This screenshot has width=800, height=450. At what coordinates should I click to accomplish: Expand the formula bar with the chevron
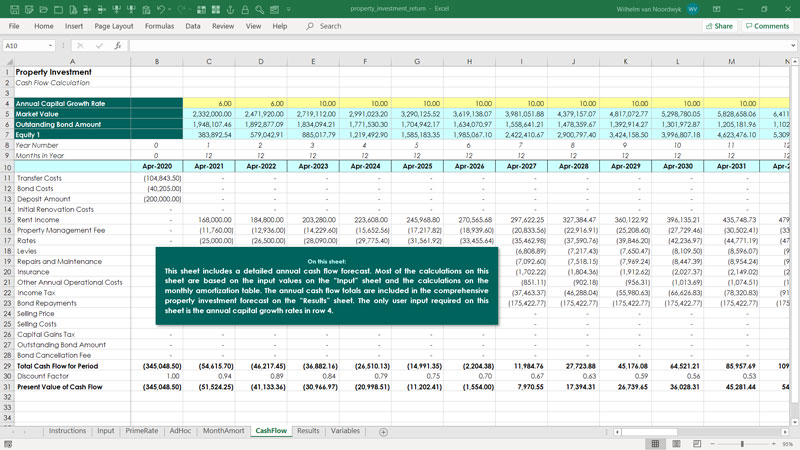point(793,45)
